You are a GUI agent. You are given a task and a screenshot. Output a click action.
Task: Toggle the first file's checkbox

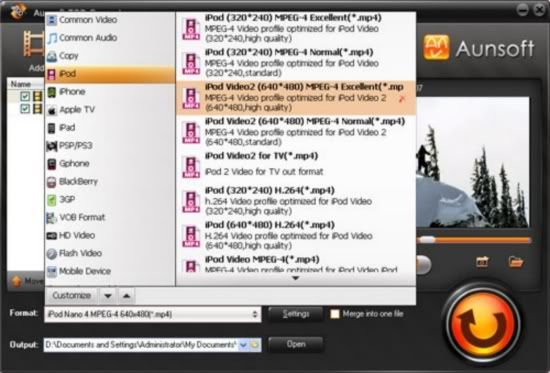(x=25, y=96)
